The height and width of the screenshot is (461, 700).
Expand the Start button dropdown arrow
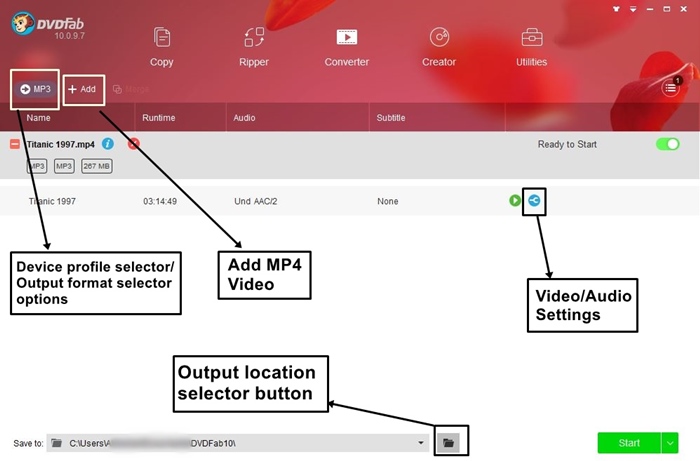tap(670, 443)
